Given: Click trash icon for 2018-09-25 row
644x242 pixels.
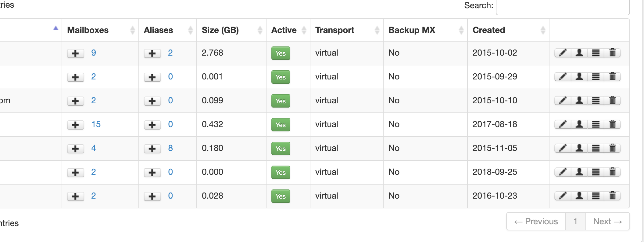Looking at the screenshot, I should pos(612,172).
